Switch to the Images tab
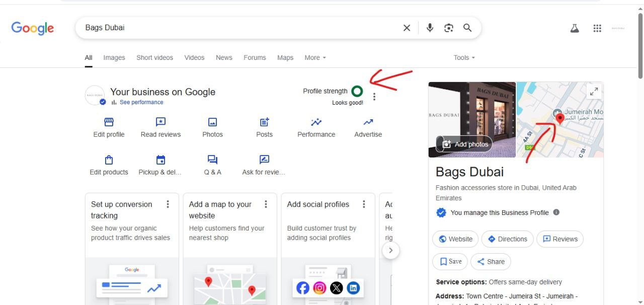This screenshot has width=644, height=305. coord(114,57)
